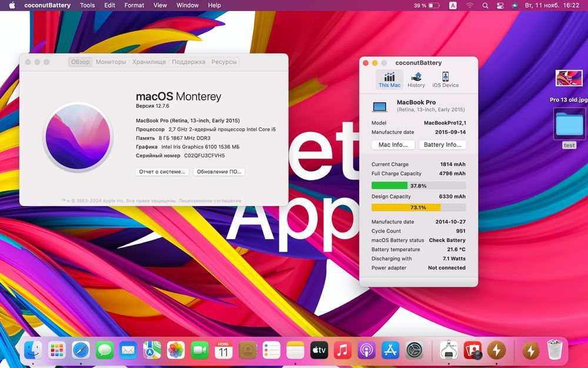Click coconutBattery Dock icon beside Photo Booth
Screen dimensions: 588x368
click(496, 351)
